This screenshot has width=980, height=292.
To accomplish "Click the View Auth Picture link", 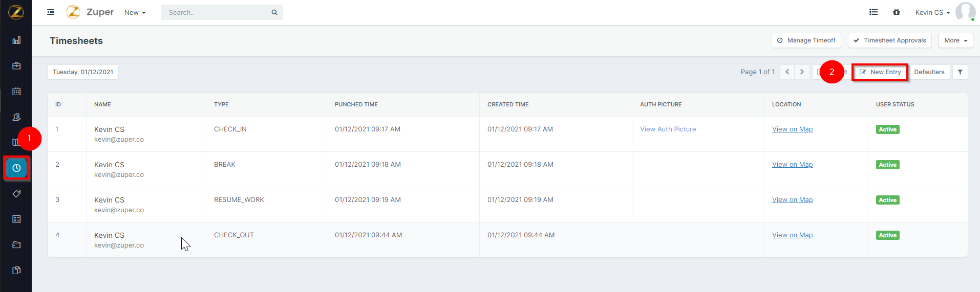I will [x=668, y=129].
